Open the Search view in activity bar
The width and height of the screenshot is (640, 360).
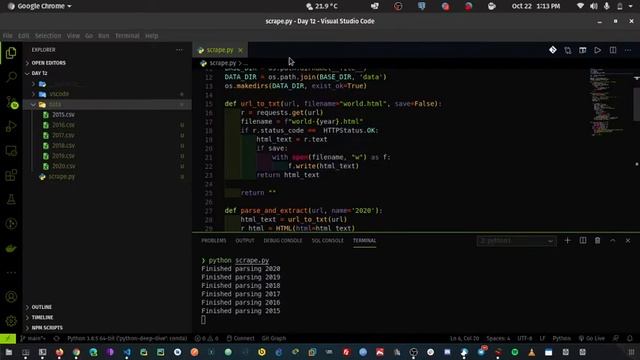pyautogui.click(x=11, y=77)
